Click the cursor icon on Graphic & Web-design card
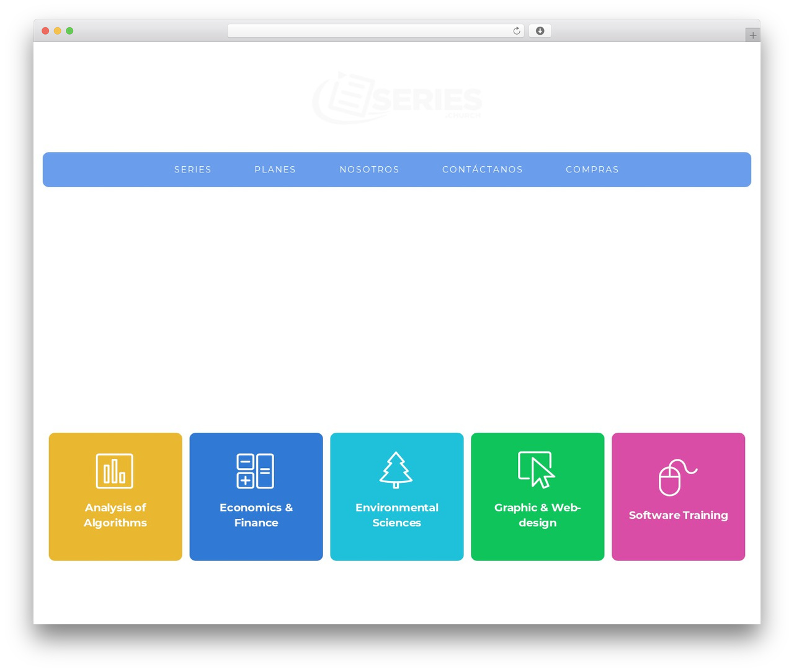 (537, 469)
